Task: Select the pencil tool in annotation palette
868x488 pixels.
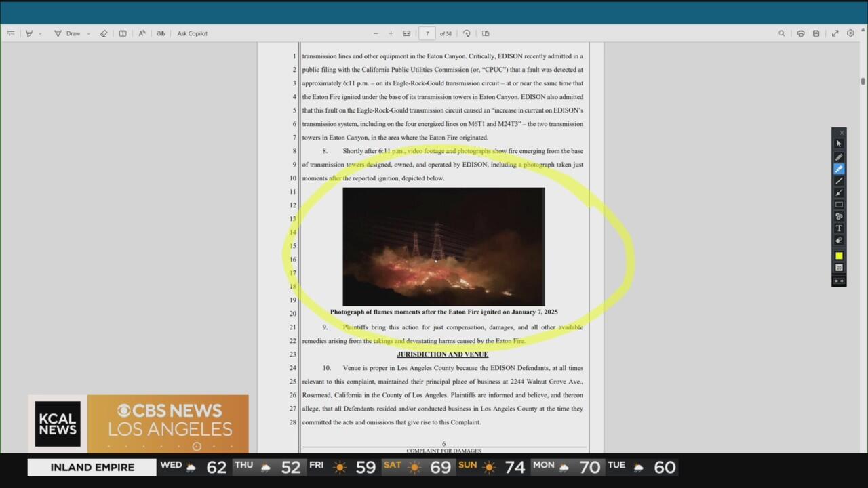Action: 839,157
